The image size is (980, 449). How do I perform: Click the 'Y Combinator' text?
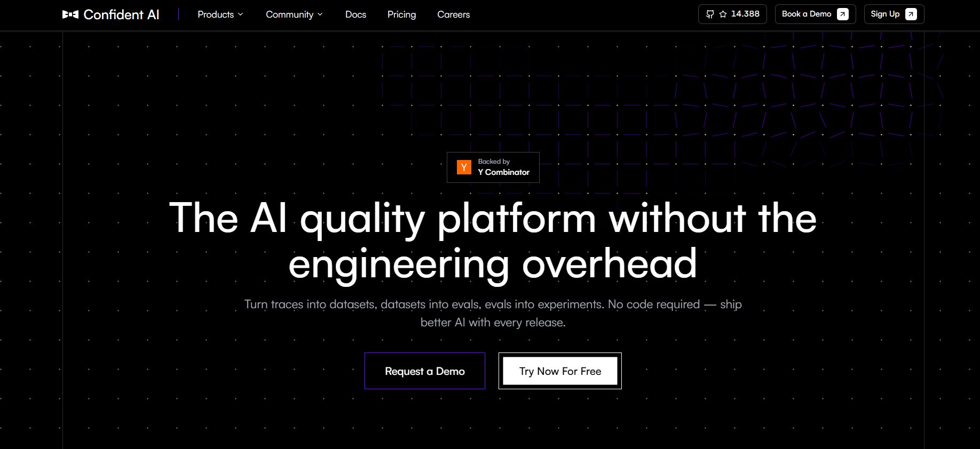tap(503, 172)
